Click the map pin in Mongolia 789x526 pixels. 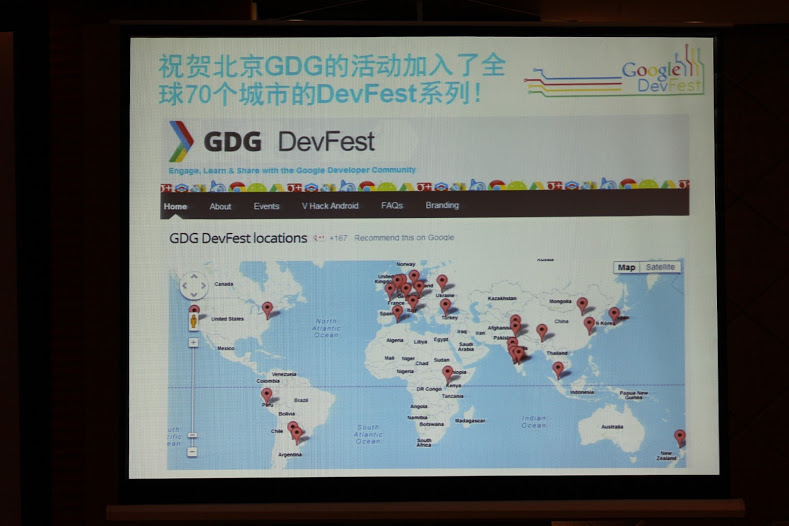click(x=582, y=303)
